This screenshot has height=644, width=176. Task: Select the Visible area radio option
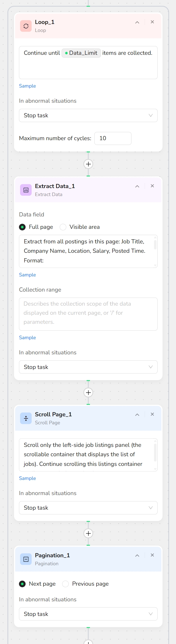click(x=63, y=227)
